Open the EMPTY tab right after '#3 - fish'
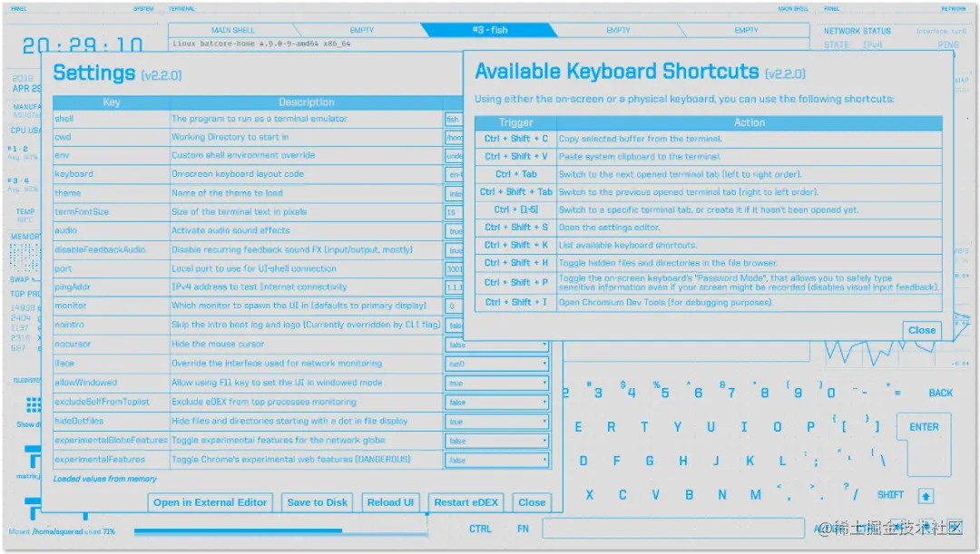 click(618, 30)
